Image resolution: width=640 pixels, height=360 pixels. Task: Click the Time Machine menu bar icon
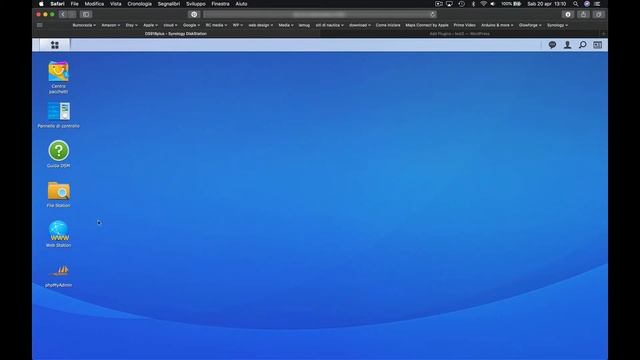point(461,4)
